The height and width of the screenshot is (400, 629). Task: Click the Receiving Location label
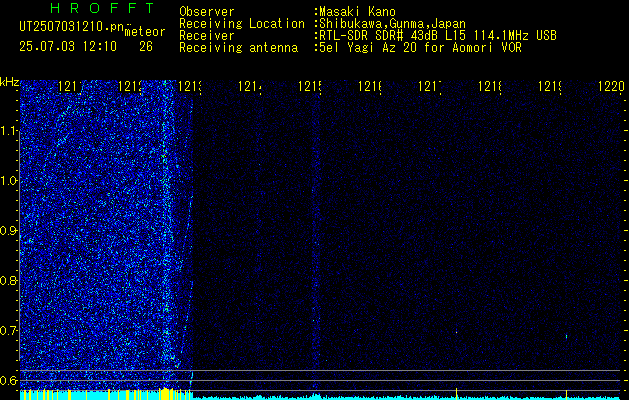(242, 24)
